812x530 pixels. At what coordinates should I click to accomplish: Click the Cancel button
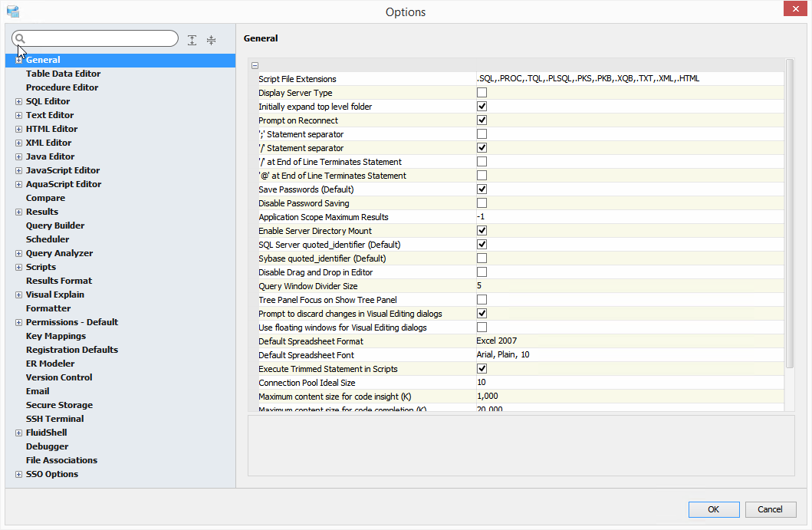click(770, 509)
